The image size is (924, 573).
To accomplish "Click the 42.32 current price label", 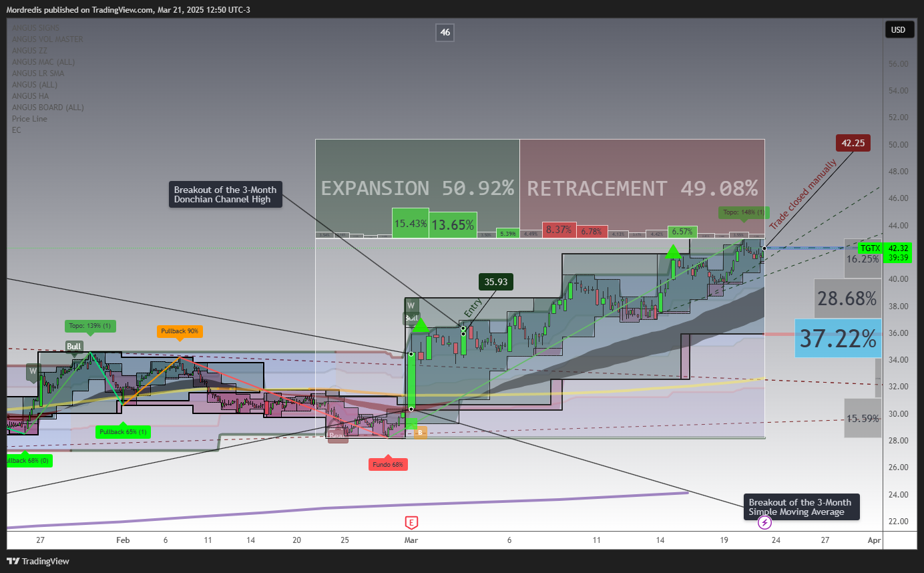I will [x=899, y=248].
